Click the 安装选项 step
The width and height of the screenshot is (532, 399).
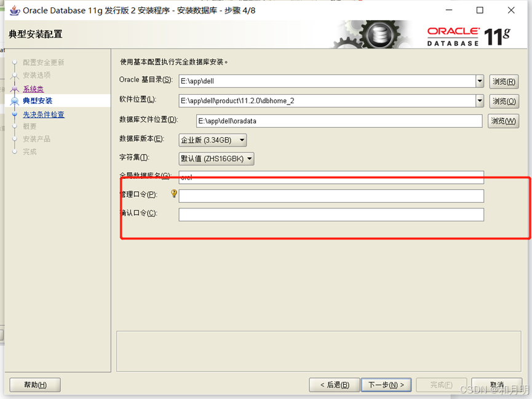37,75
